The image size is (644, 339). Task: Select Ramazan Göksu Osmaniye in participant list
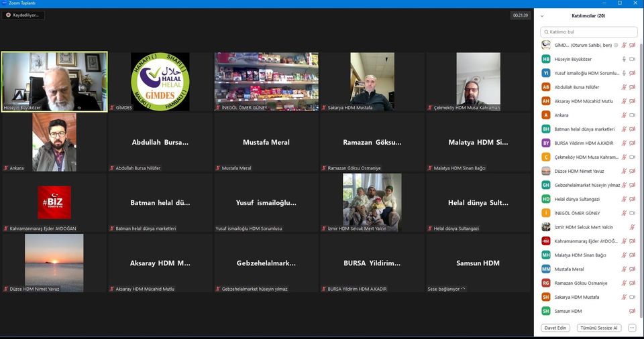click(x=581, y=283)
